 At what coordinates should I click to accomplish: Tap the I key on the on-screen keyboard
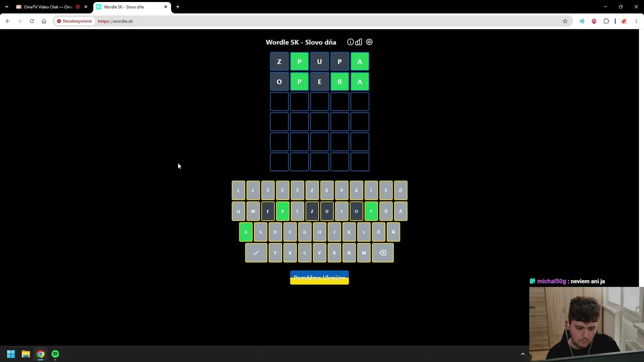tap(342, 211)
